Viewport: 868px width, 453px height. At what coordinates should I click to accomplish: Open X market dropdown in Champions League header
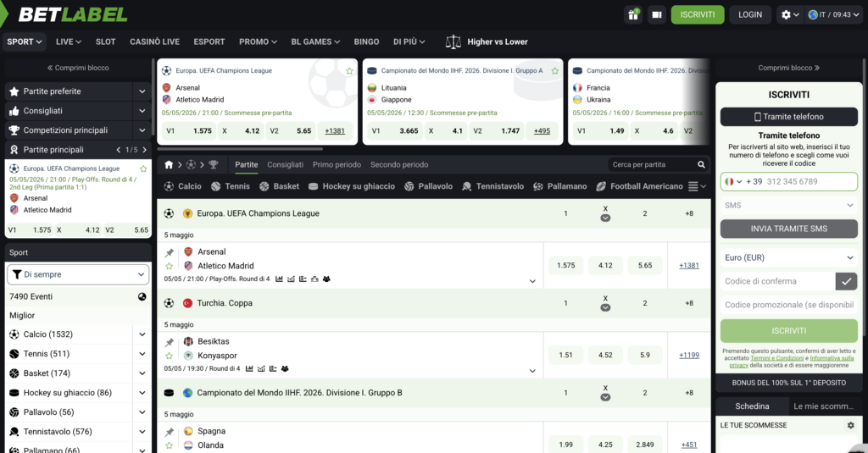coord(605,218)
